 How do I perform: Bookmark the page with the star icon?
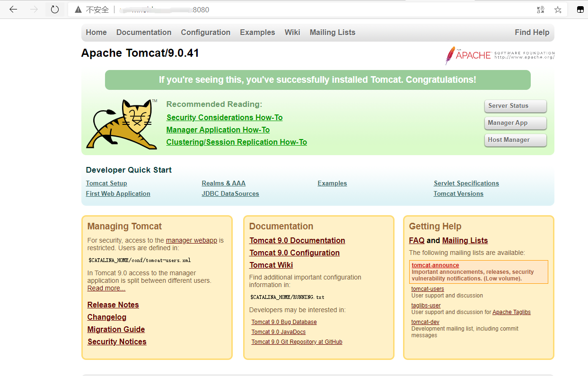(x=558, y=9)
